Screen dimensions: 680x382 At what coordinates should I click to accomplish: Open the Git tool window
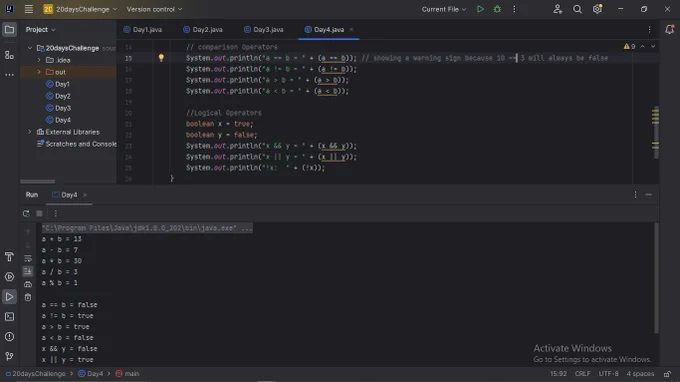[x=9, y=356]
